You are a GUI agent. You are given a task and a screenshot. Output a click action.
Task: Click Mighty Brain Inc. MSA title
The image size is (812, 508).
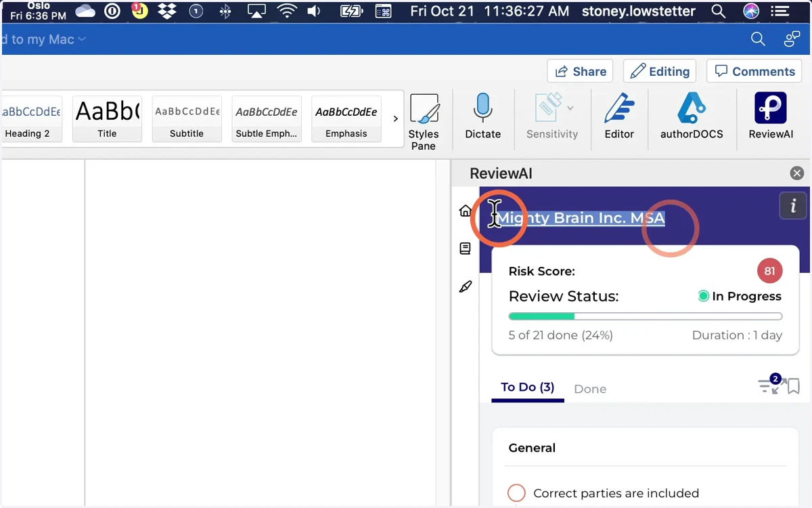point(581,218)
